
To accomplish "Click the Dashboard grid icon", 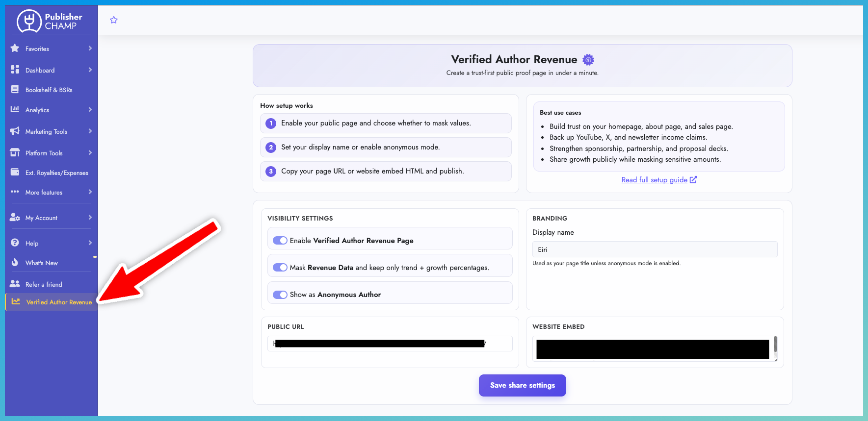I will click(15, 70).
